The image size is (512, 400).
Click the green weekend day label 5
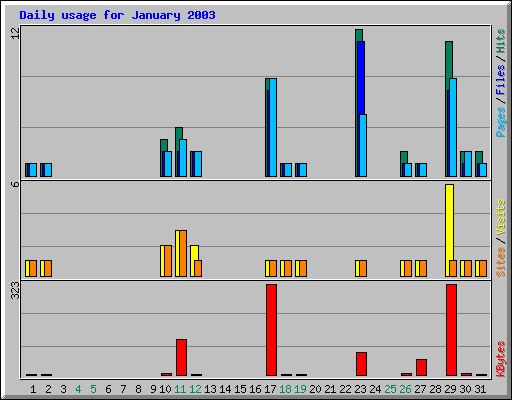point(93,389)
